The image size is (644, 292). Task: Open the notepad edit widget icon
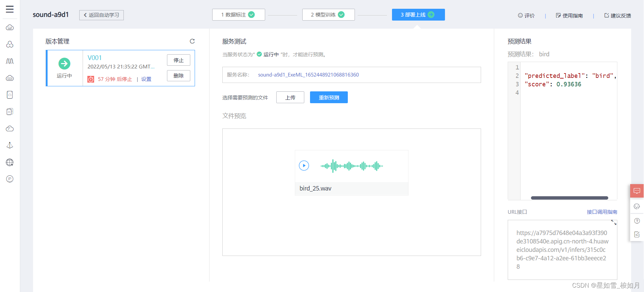coord(637,234)
